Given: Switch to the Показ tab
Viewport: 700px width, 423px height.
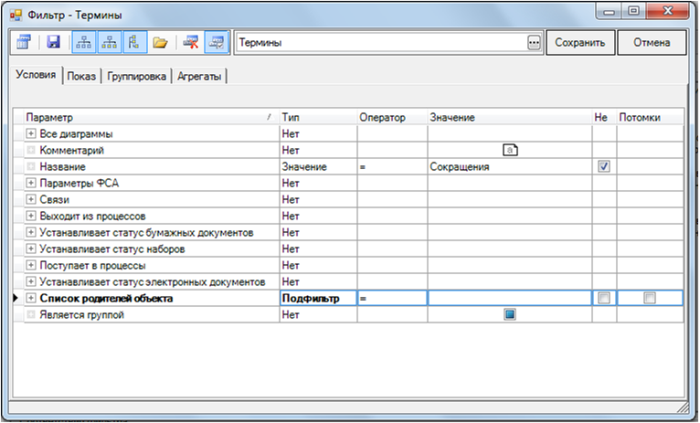Looking at the screenshot, I should coord(82,76).
